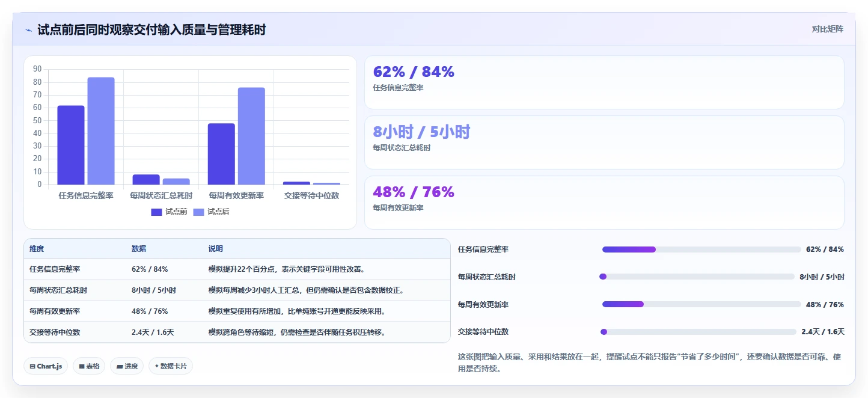The width and height of the screenshot is (868, 398).
Task: Click the 试点后 bar for 任务信息完整率
Action: point(101,131)
